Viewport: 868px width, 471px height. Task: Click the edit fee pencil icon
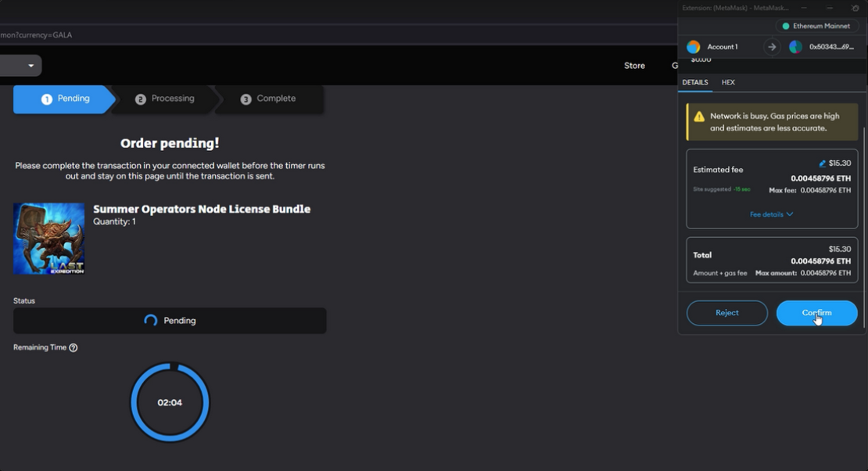click(822, 164)
